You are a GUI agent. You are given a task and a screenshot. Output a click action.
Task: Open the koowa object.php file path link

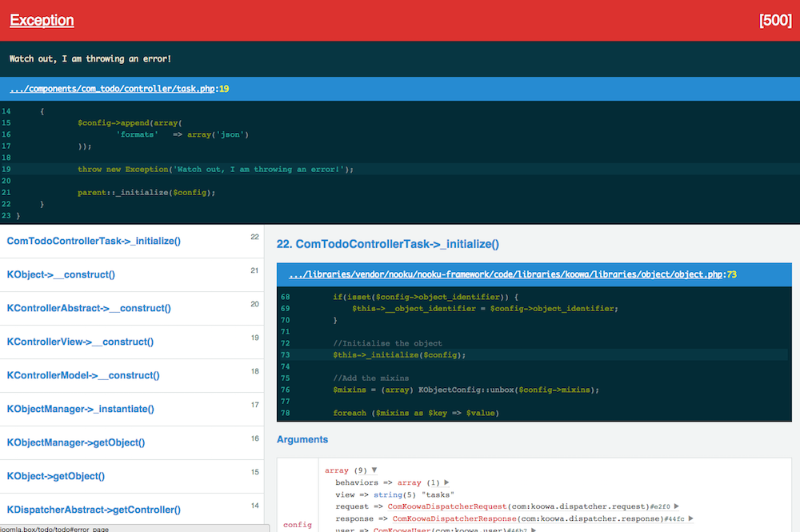(506, 274)
